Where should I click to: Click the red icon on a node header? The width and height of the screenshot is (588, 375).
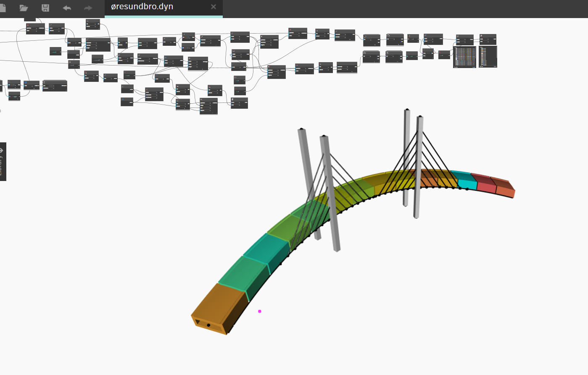[x=290, y=29]
